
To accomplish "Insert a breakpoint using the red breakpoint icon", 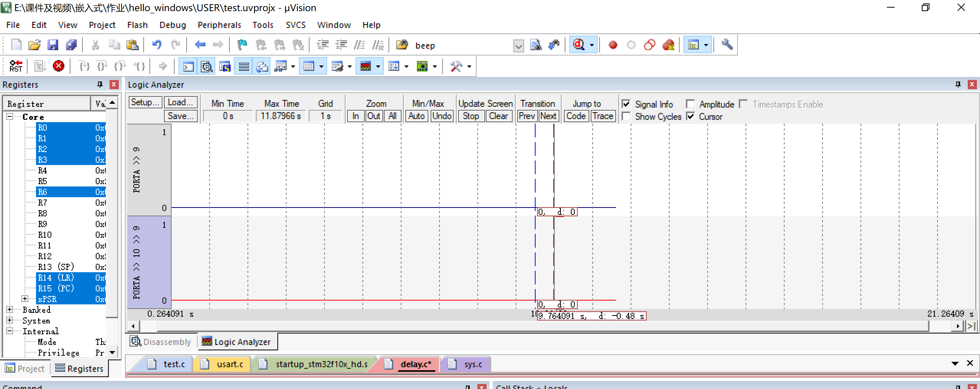I will pyautogui.click(x=612, y=45).
